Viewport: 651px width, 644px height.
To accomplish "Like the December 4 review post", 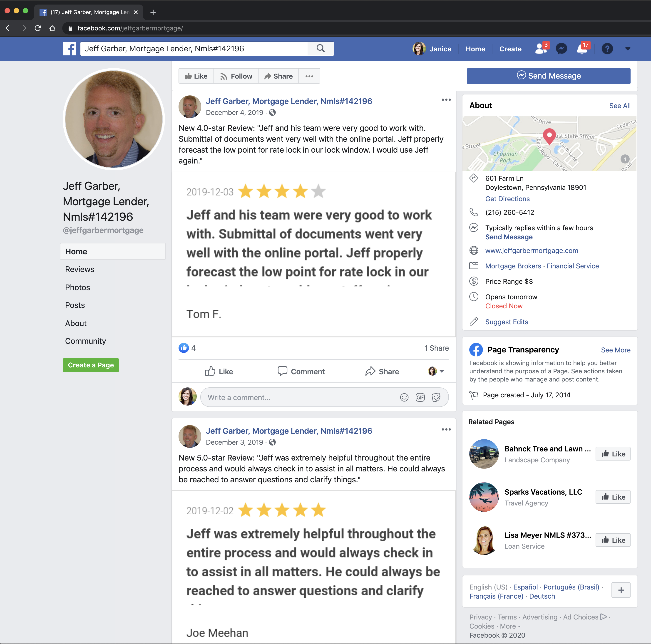I will point(219,372).
